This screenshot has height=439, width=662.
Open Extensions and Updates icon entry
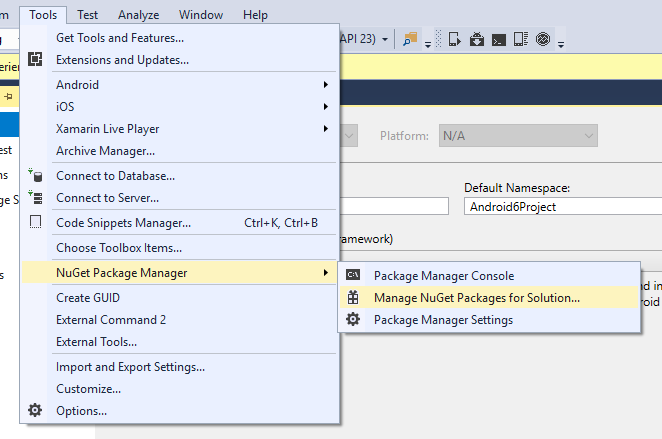(35, 59)
